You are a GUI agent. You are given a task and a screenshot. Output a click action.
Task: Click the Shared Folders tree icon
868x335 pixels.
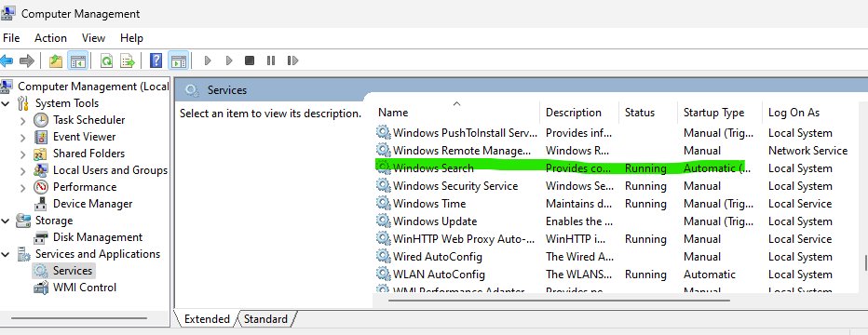[x=40, y=154]
